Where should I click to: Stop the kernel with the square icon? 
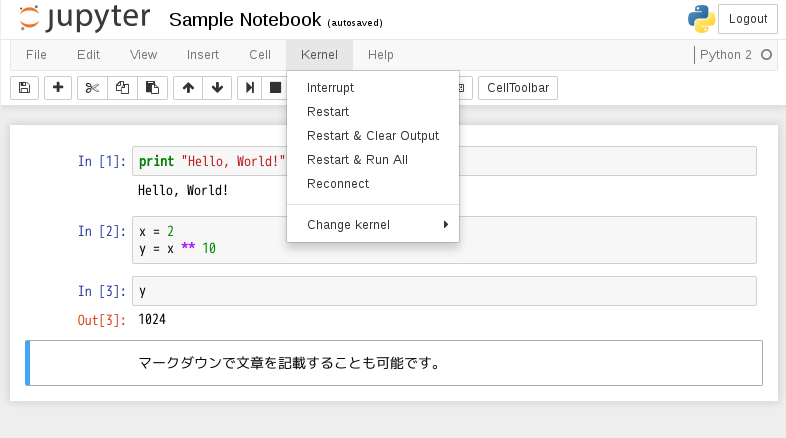point(275,88)
